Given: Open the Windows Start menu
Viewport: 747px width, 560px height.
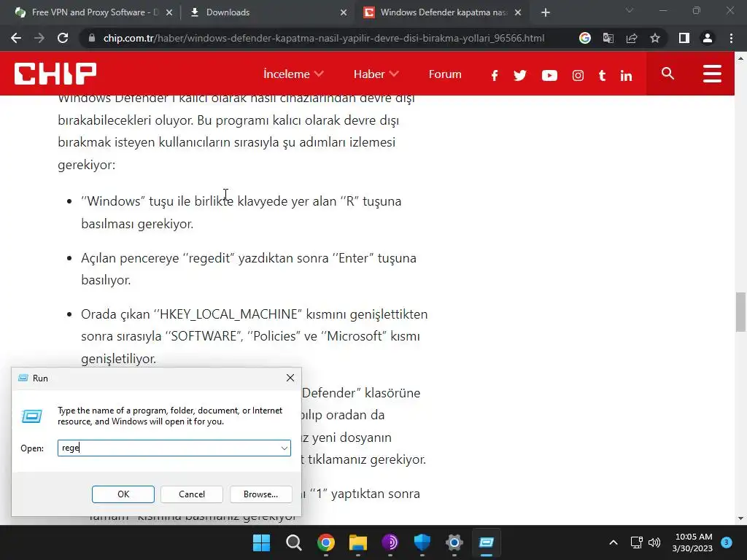Looking at the screenshot, I should (261, 542).
